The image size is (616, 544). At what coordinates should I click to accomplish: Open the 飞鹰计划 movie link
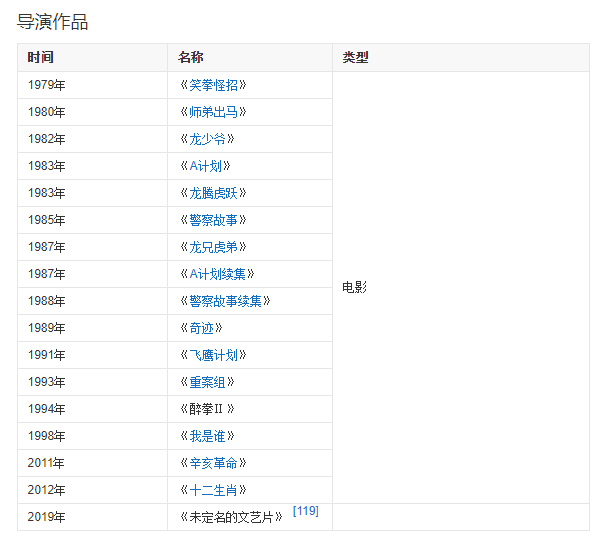pyautogui.click(x=213, y=355)
